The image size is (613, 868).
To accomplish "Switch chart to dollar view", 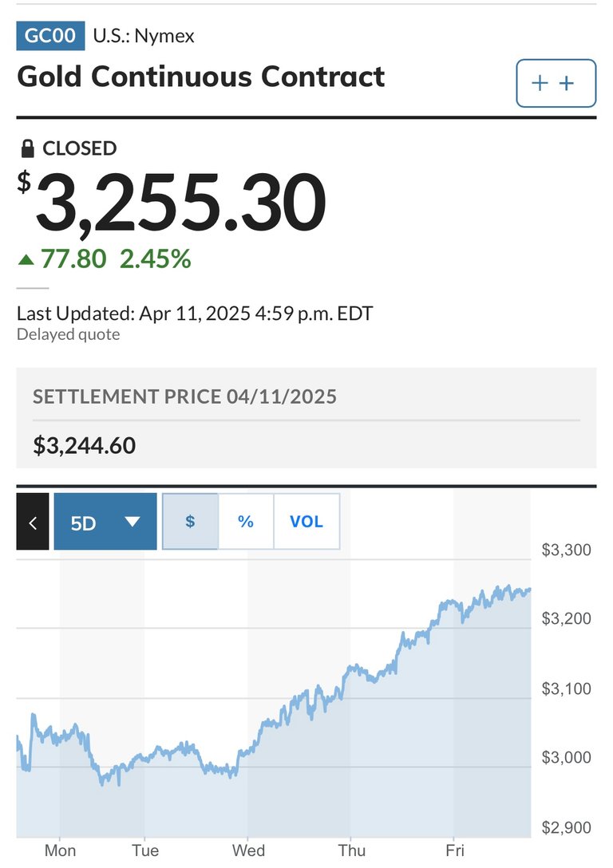I will point(190,522).
